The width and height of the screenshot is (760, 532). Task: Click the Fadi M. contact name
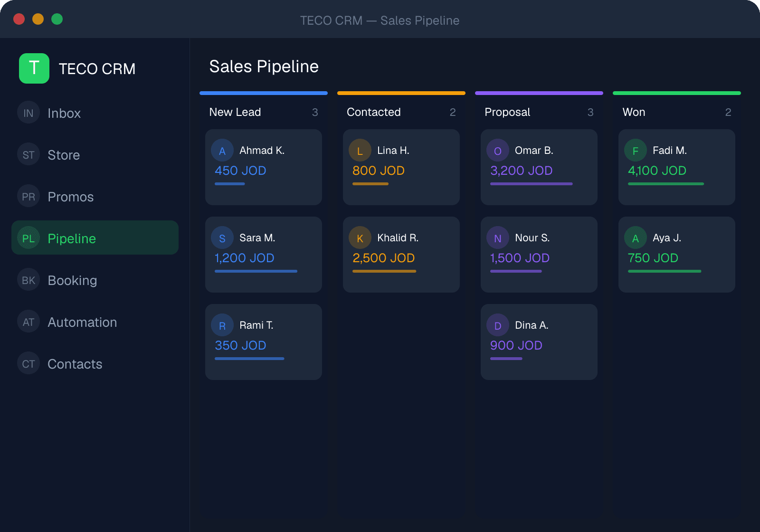coord(670,151)
